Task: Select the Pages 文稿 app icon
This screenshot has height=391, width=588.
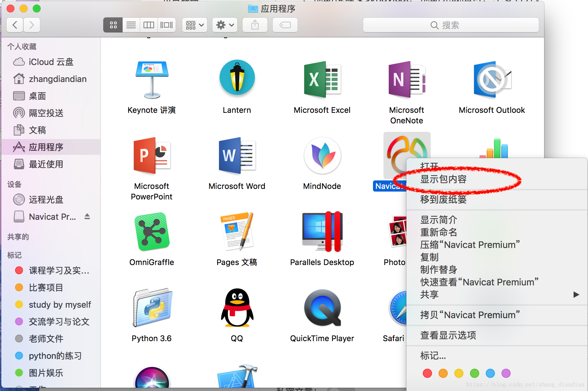Action: point(237,231)
